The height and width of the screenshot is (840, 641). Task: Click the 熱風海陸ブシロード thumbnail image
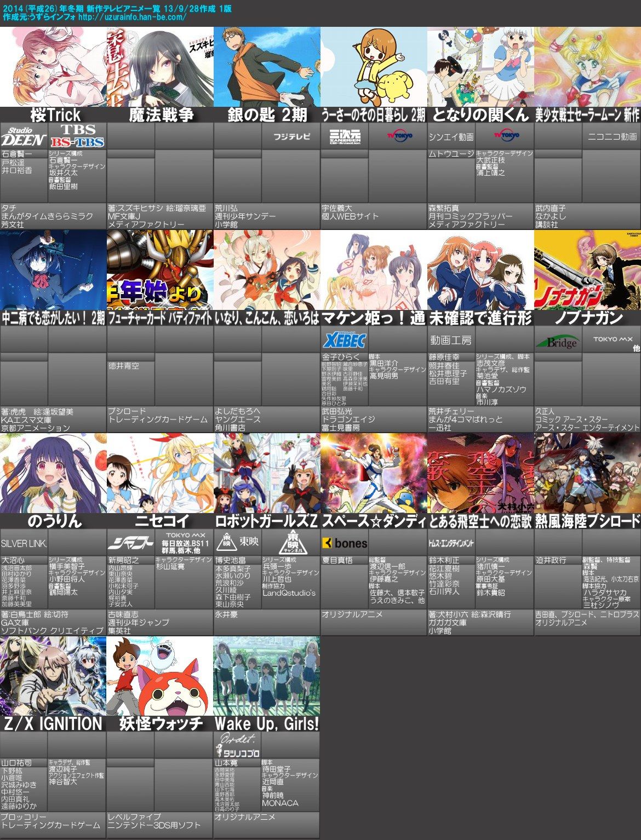(587, 473)
